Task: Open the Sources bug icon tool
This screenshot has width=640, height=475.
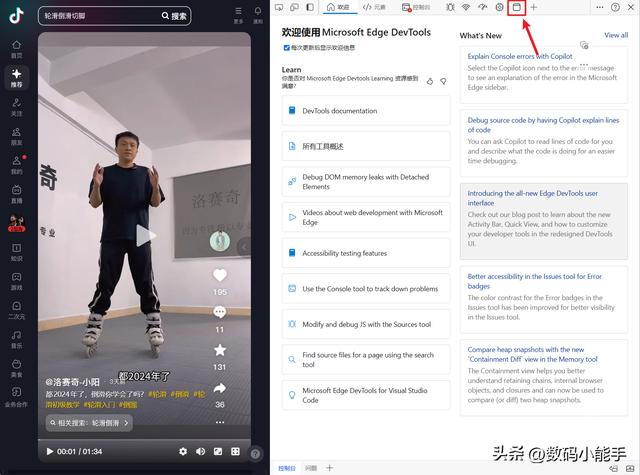Action: tap(450, 7)
